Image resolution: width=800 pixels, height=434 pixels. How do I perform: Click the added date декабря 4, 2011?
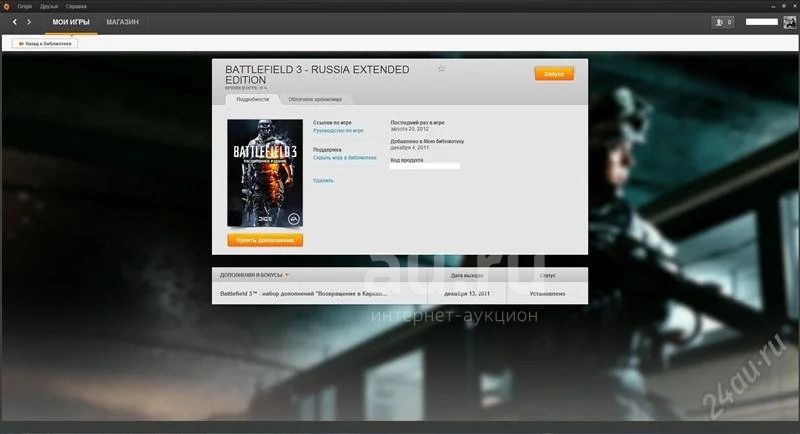point(410,147)
